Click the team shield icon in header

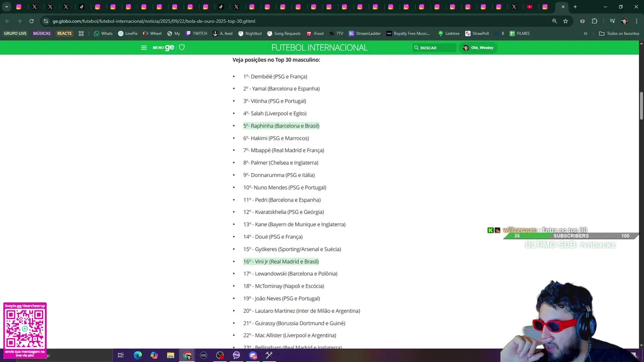point(182,47)
